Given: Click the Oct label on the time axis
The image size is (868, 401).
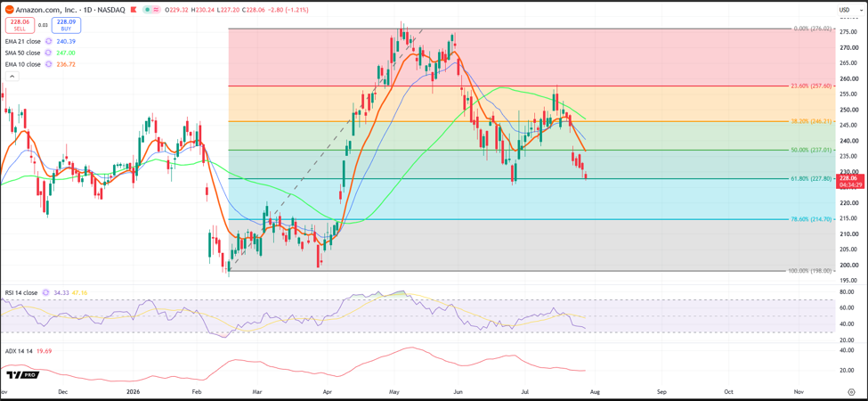Looking at the screenshot, I should click(729, 391).
